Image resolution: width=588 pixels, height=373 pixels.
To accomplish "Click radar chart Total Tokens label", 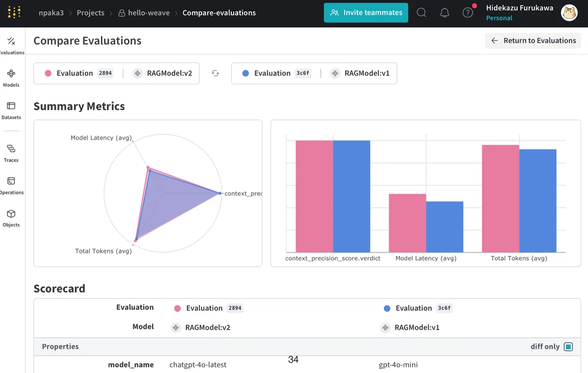I will (103, 251).
